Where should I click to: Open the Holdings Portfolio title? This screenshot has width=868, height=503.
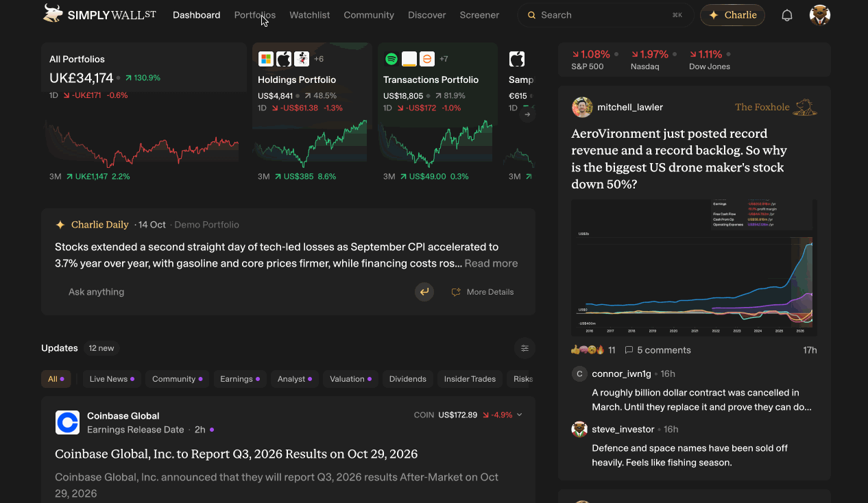297,79
